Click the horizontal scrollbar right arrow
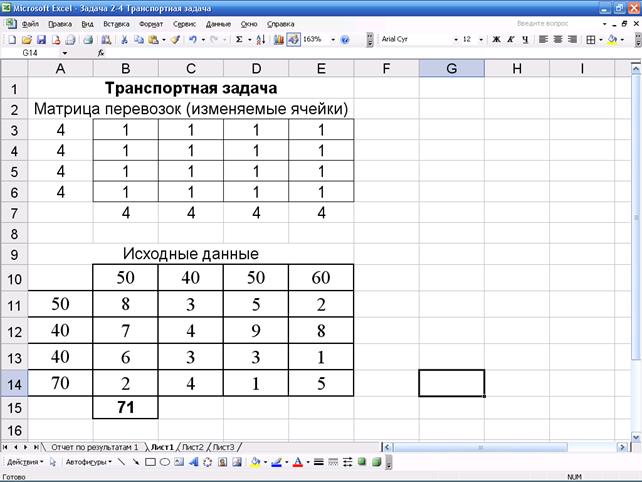Image resolution: width=642 pixels, height=482 pixels. click(622, 447)
